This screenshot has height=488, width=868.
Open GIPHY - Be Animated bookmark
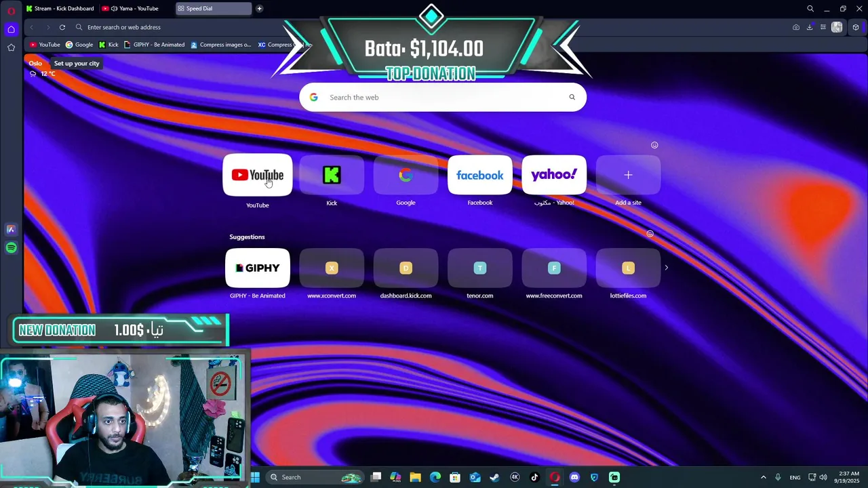pyautogui.click(x=154, y=45)
